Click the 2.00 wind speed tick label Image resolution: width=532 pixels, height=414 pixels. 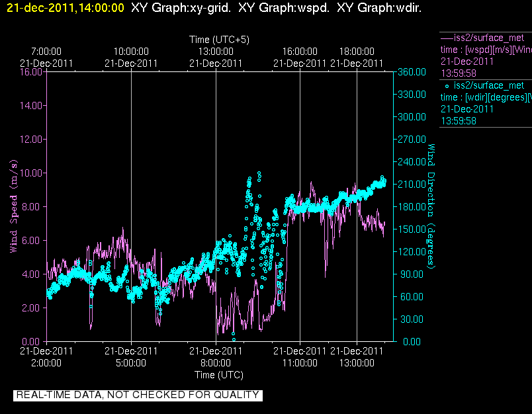(31, 308)
